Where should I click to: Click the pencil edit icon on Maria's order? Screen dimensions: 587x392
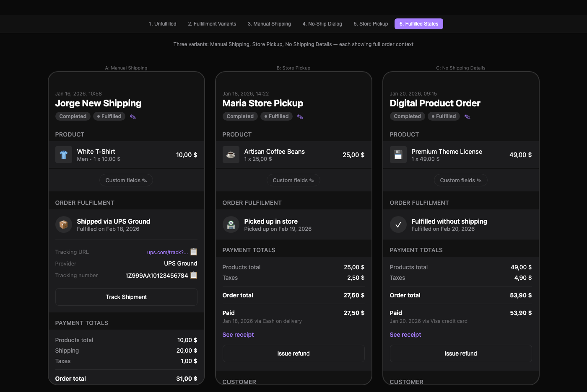coord(300,116)
